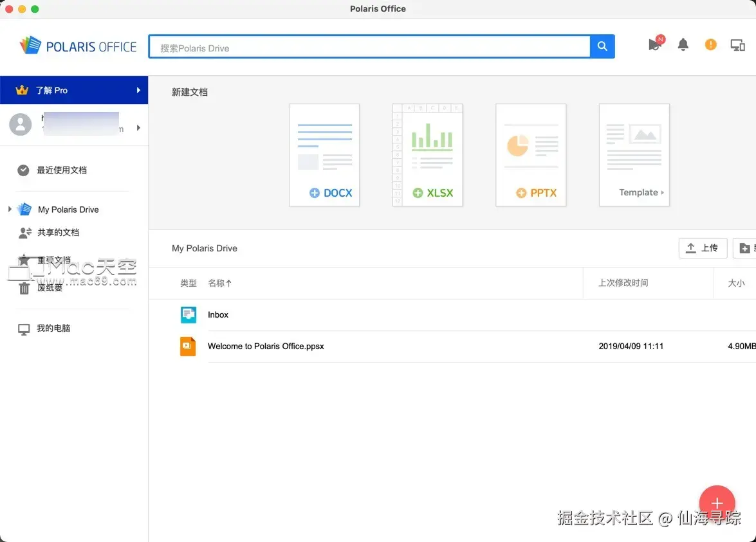The width and height of the screenshot is (756, 542).
Task: Focus the 搜索Polaris Drive search field
Action: click(369, 47)
